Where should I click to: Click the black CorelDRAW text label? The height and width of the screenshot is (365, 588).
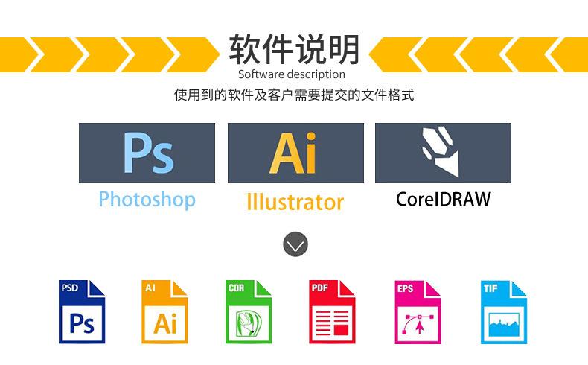pos(444,199)
